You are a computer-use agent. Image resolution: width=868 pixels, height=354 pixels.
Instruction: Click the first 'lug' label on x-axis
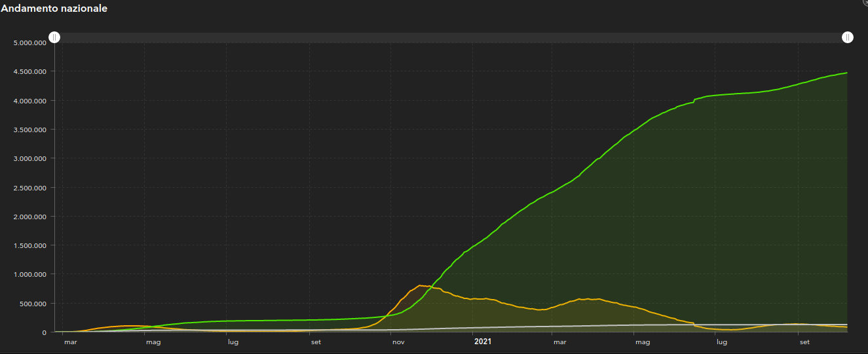pos(233,342)
